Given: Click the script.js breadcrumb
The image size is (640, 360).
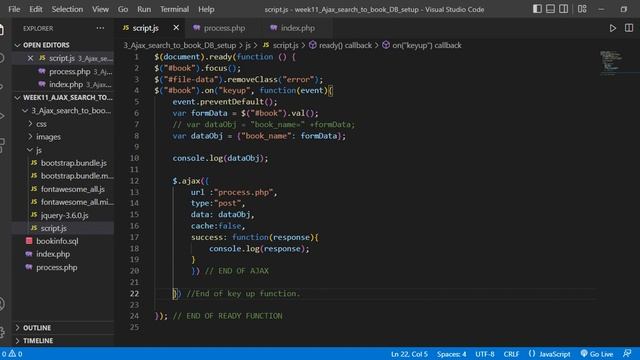Looking at the screenshot, I should tap(281, 45).
